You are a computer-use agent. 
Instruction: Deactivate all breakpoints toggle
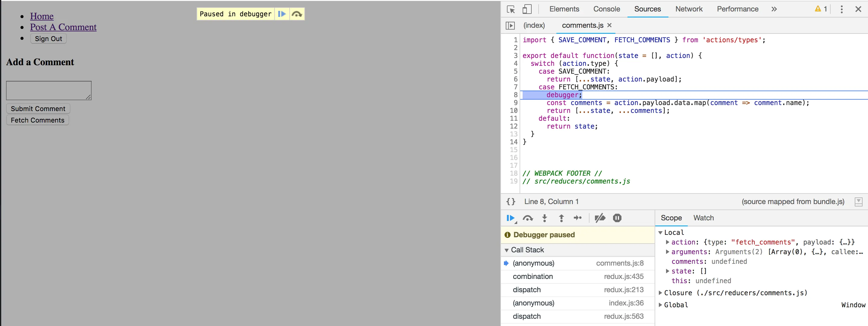tap(600, 218)
